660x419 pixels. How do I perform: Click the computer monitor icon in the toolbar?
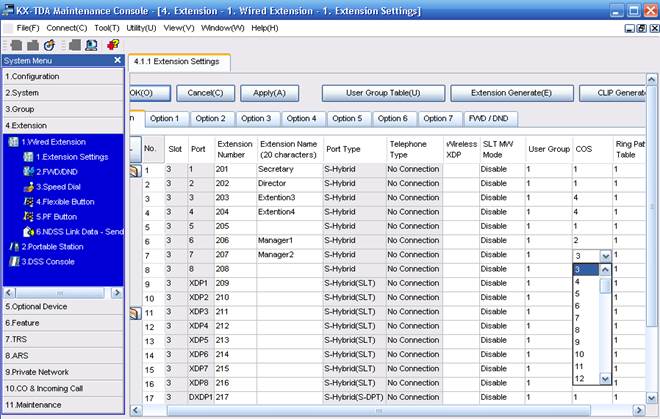pos(91,45)
